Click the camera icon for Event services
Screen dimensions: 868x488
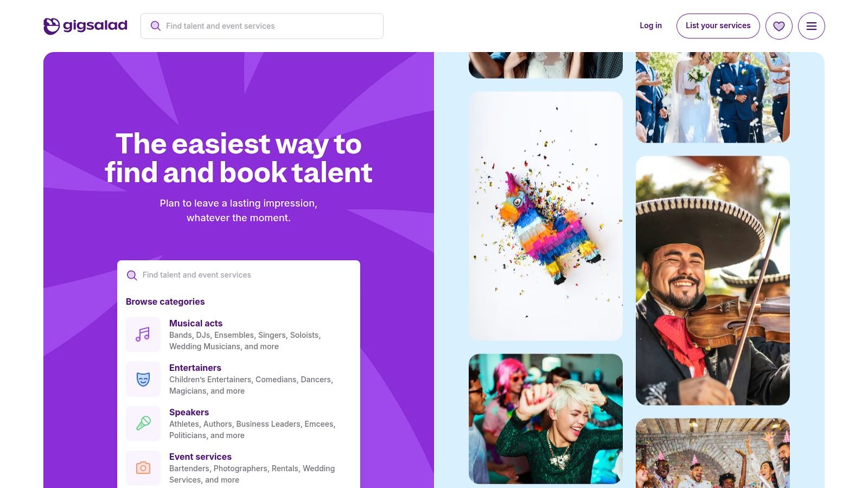[143, 467]
